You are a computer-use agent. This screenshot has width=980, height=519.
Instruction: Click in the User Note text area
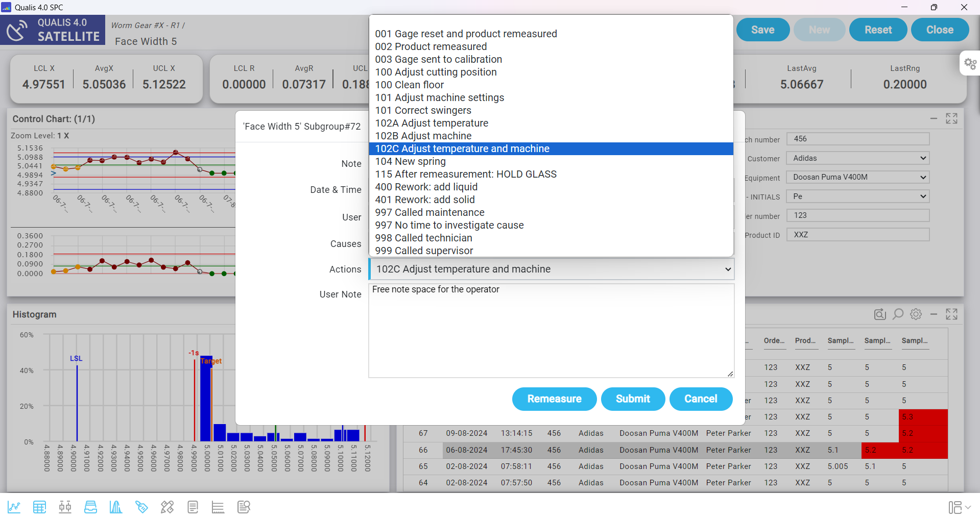[x=551, y=331]
